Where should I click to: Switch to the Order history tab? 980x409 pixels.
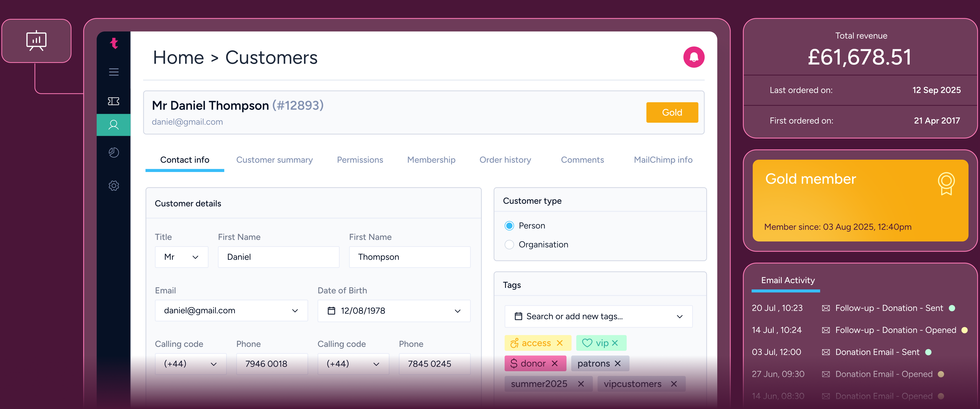coord(505,160)
